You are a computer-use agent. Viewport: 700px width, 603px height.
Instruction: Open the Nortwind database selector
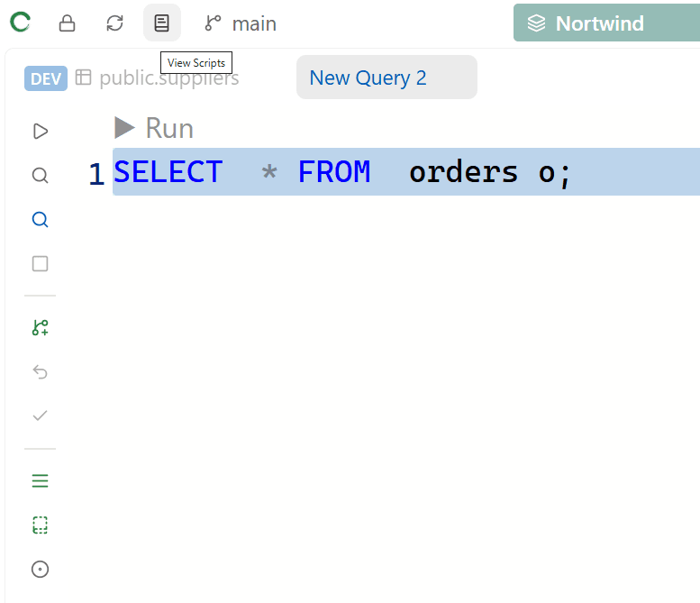(x=606, y=23)
